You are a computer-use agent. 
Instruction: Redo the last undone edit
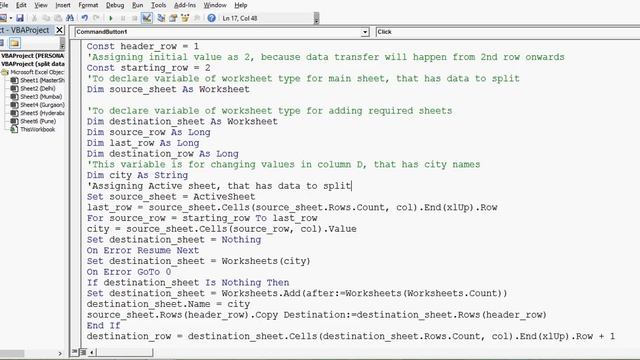96,18
